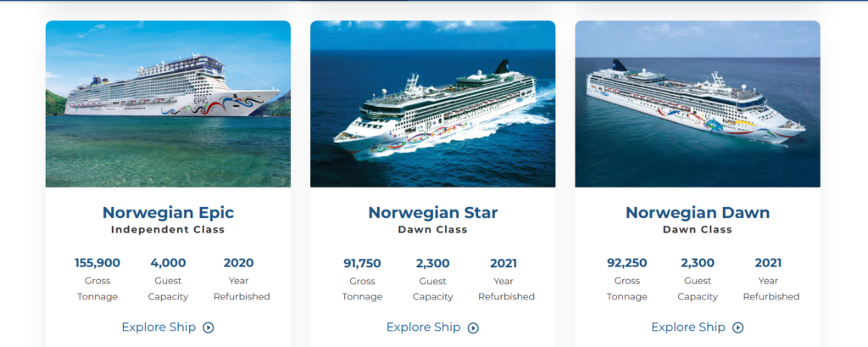868x347 pixels.
Task: Click the Norwegian Epic ship photo
Action: (x=168, y=104)
